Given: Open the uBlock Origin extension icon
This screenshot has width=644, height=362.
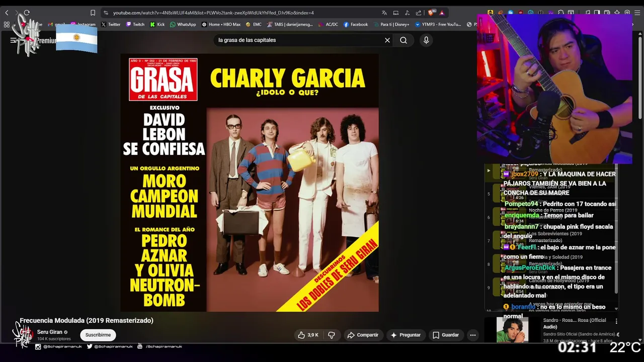Looking at the screenshot, I should (520, 13).
